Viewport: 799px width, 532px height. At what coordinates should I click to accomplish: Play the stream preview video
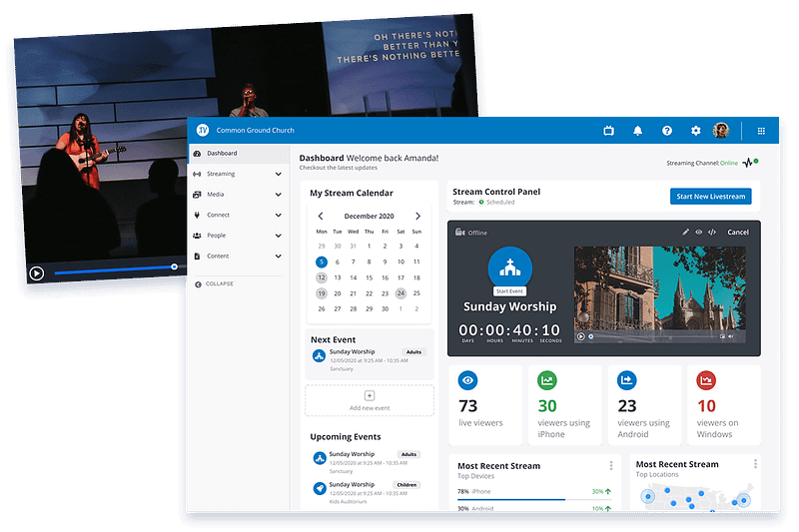pos(580,336)
